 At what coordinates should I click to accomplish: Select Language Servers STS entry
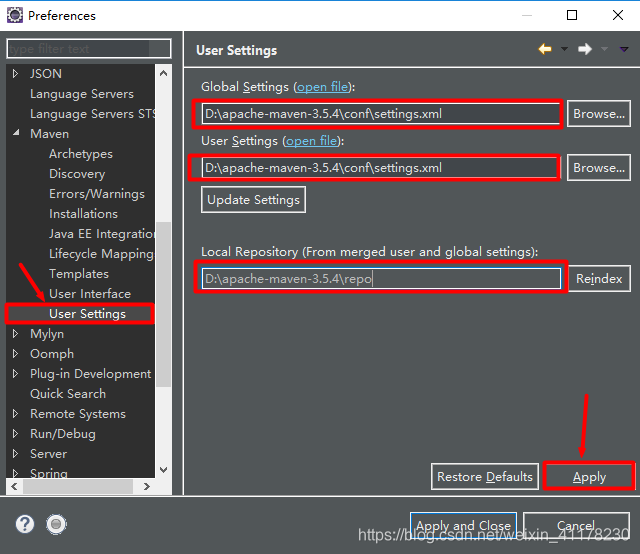pyautogui.click(x=92, y=114)
